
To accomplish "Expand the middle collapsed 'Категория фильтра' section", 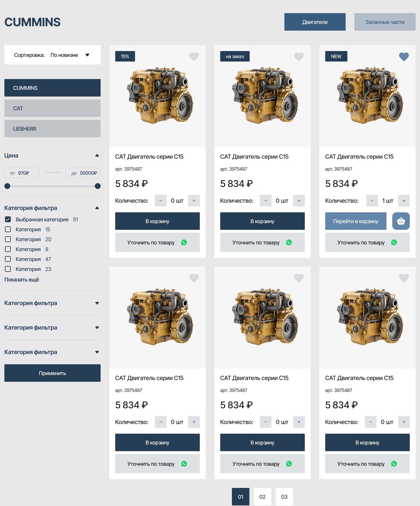I will pos(97,328).
